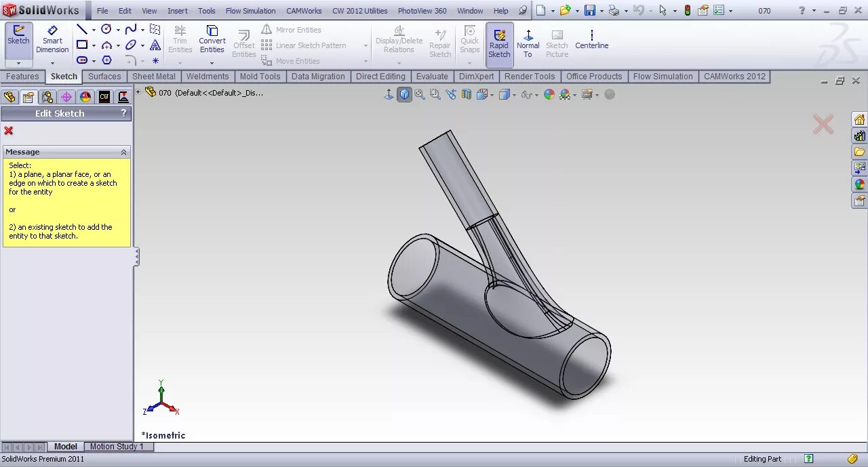Viewport: 868px width, 467px height.
Task: Switch to the Features tab
Action: click(22, 77)
